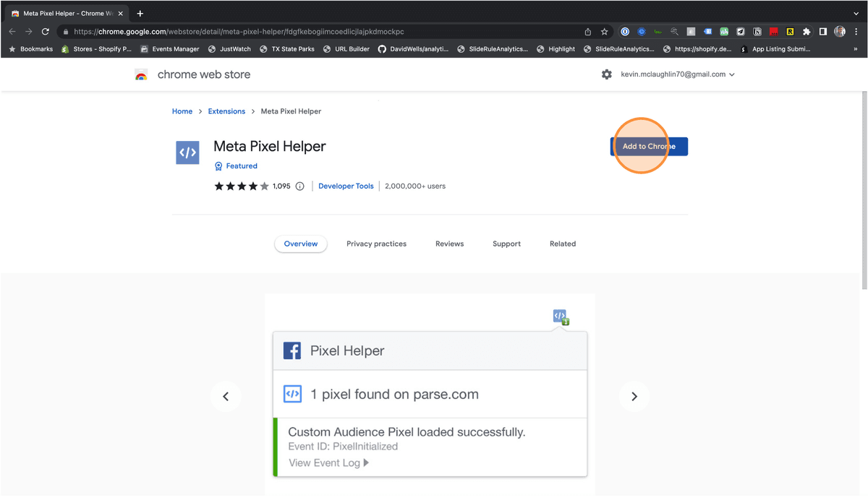Open Chrome three-dot menu

pos(856,32)
